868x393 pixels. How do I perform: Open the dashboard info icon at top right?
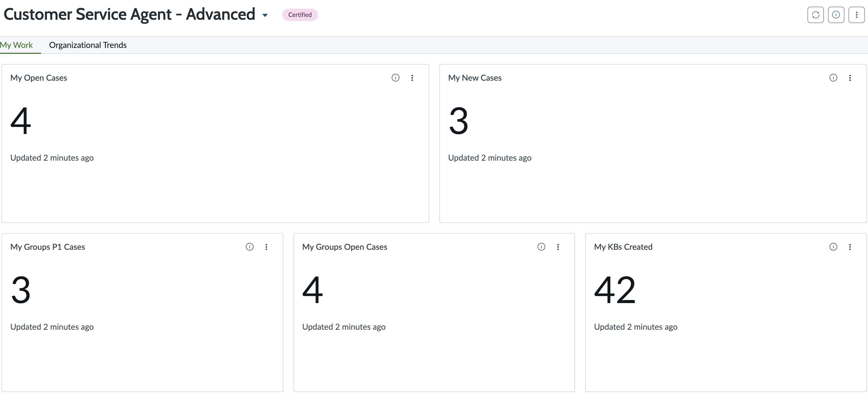tap(836, 15)
